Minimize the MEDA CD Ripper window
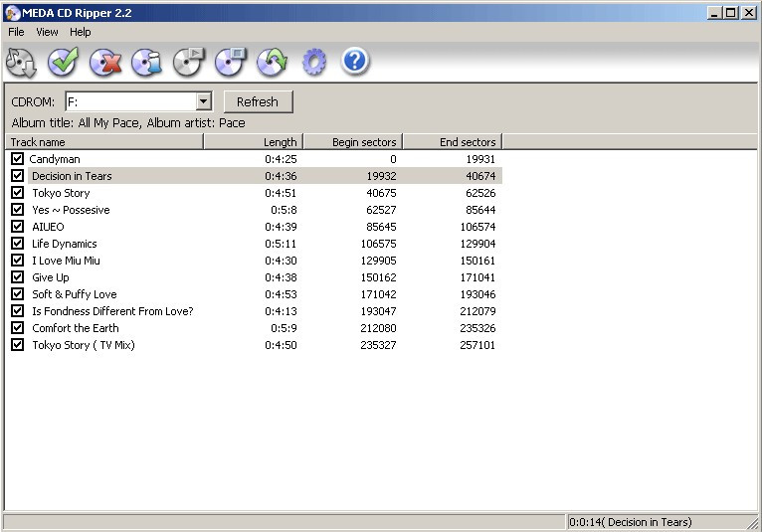762x532 pixels. point(714,13)
